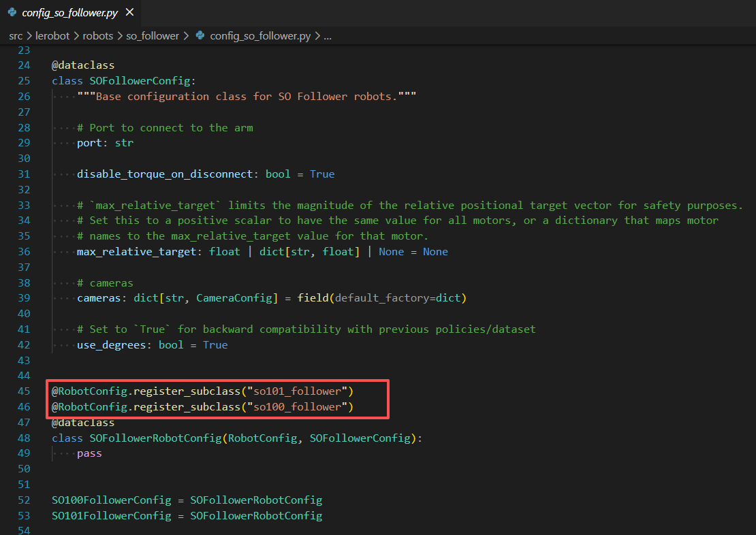Click the True value on line 31
The width and height of the screenshot is (756, 535).
[322, 174]
